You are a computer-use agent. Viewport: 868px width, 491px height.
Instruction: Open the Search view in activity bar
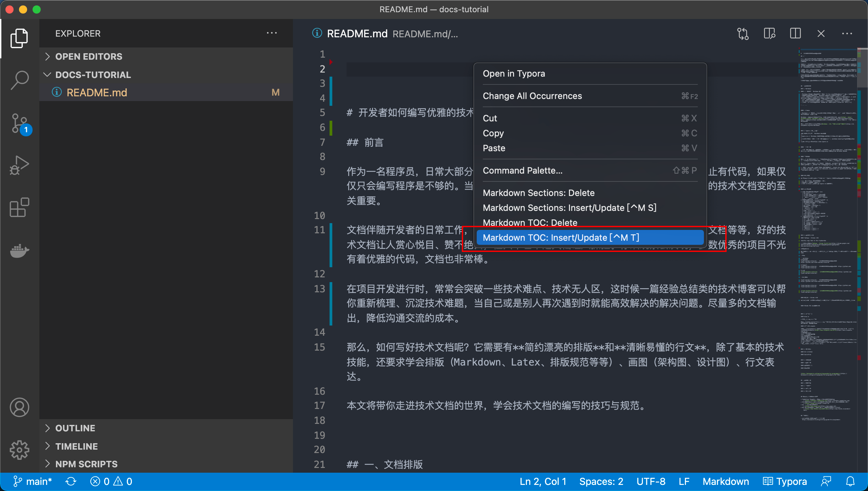tap(20, 80)
